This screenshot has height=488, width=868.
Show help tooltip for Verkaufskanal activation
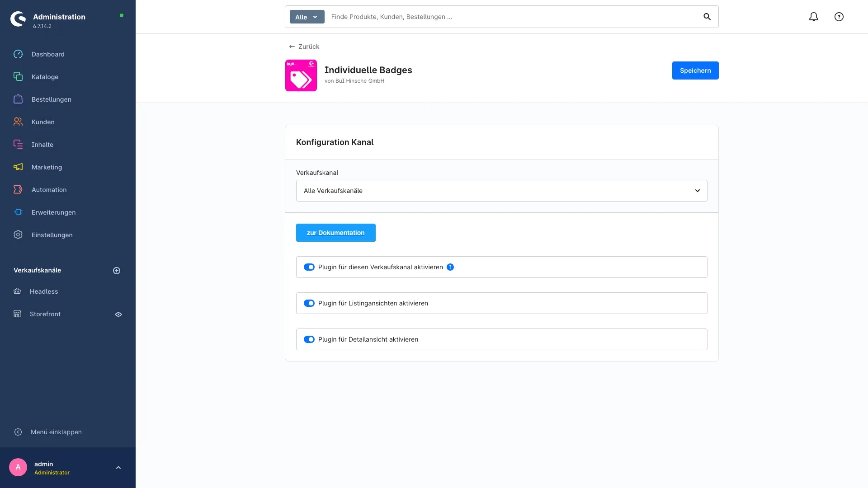450,267
